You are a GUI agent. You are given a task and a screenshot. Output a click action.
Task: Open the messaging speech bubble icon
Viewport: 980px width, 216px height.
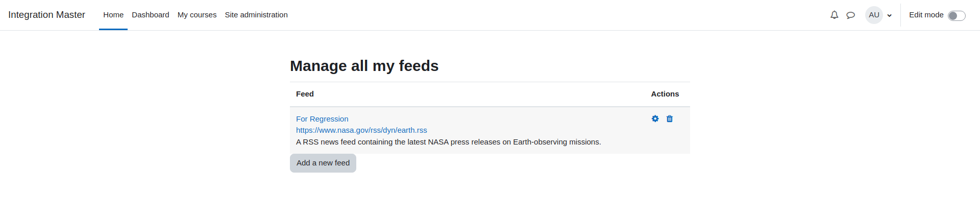click(850, 15)
